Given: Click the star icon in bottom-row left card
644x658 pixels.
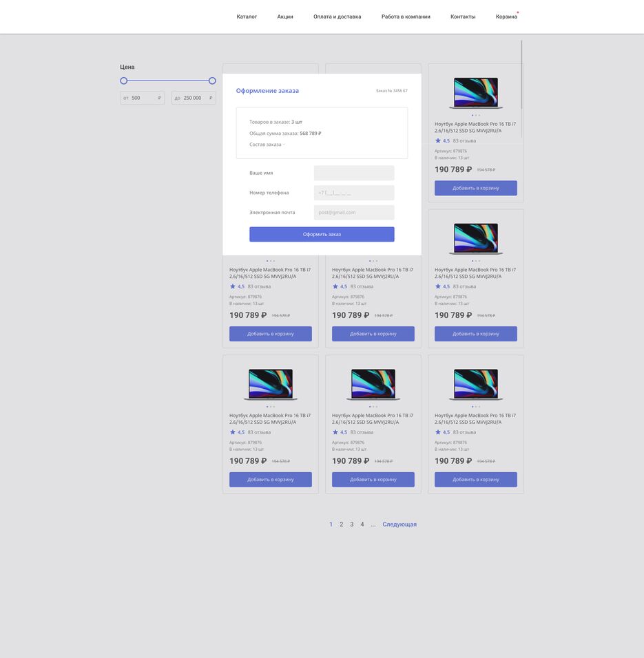Looking at the screenshot, I should [233, 432].
